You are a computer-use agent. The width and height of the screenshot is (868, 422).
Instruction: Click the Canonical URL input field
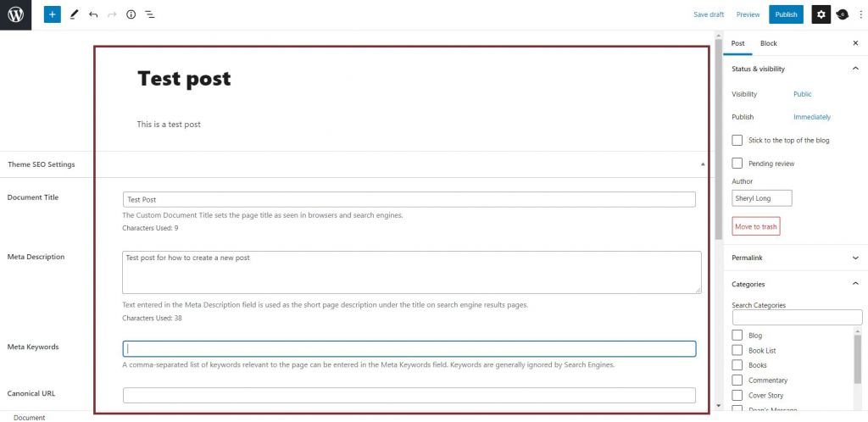coord(409,395)
